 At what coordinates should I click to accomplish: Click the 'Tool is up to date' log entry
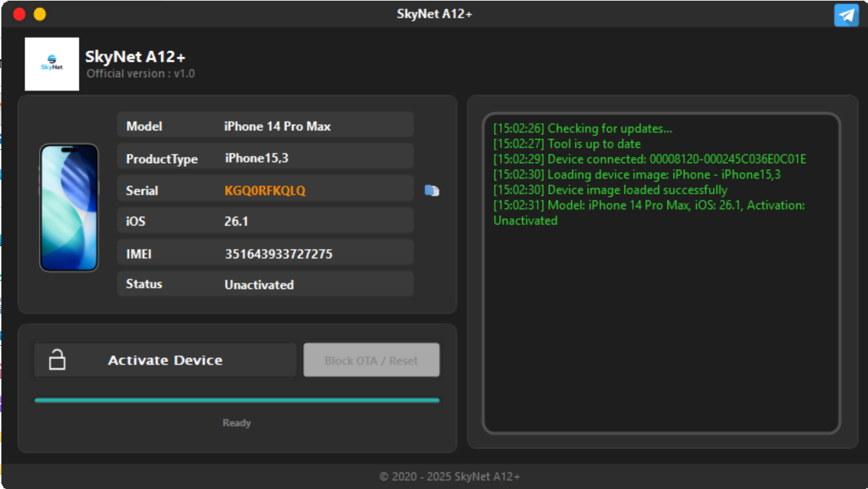pyautogui.click(x=567, y=144)
